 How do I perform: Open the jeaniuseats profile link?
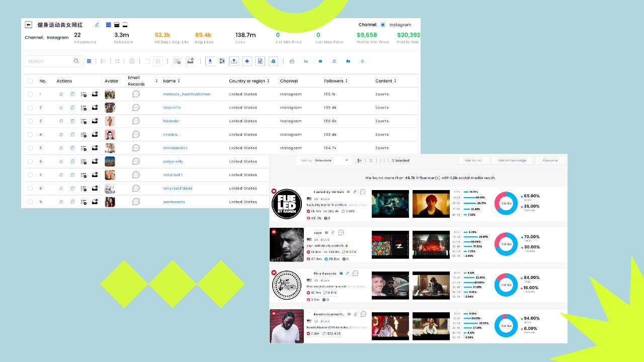[x=174, y=202]
